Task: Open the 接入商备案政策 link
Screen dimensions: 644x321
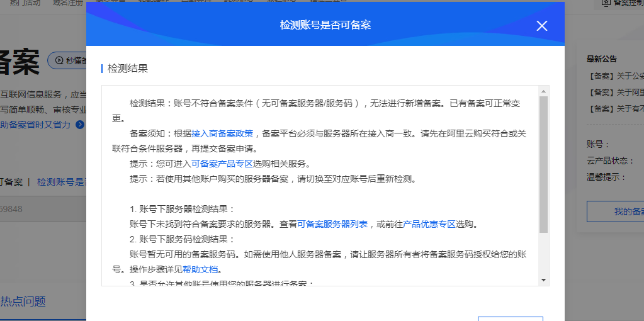Action: tap(222, 133)
